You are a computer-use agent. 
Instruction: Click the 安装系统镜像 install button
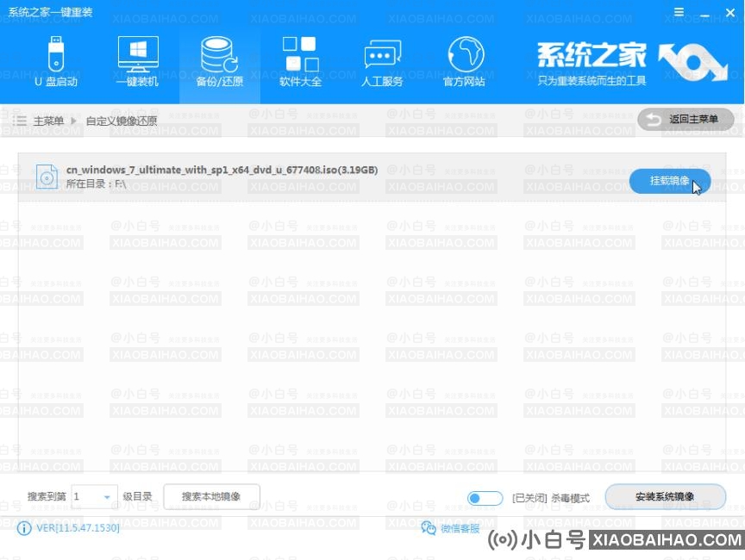665,497
